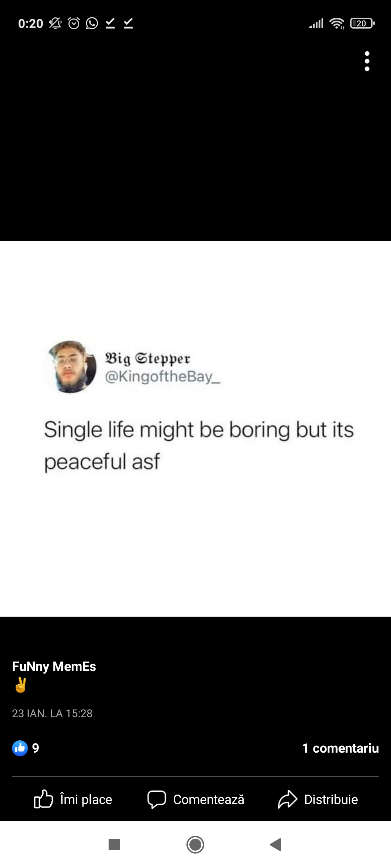Open the 1 comentariu link
Image resolution: width=391 pixels, height=868 pixels.
(340, 748)
